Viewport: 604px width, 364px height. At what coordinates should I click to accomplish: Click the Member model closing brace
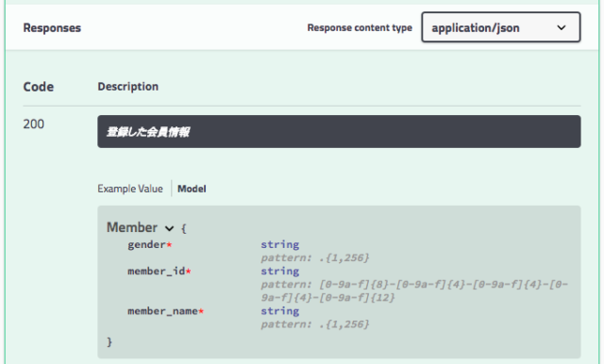[x=109, y=341]
